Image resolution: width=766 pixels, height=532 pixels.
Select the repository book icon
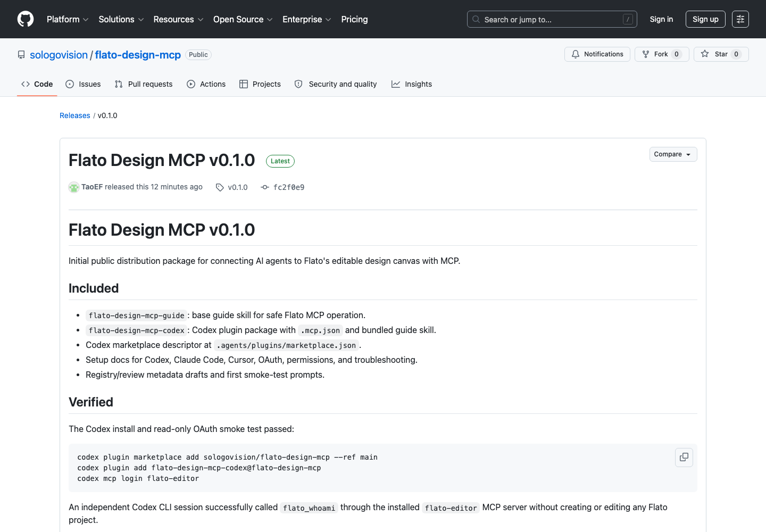point(21,55)
